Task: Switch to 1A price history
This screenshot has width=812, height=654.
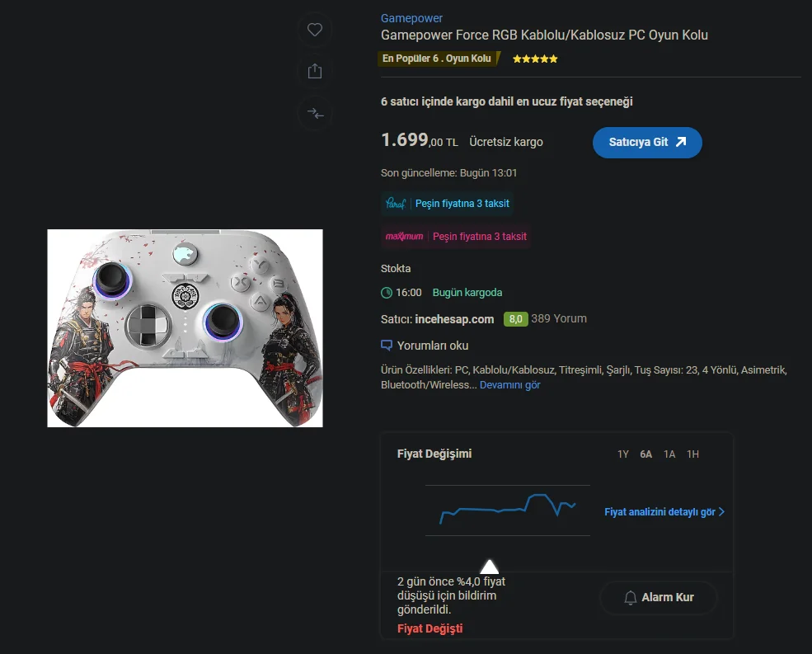Action: pyautogui.click(x=669, y=454)
